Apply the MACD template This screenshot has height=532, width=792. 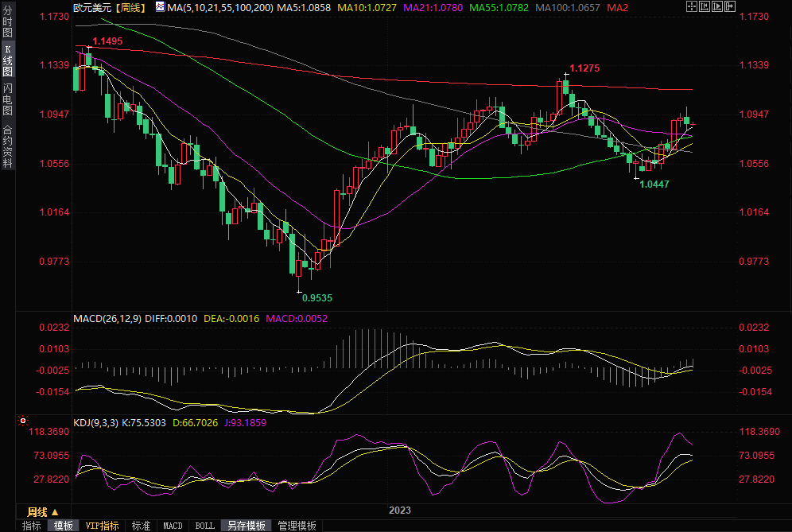[173, 526]
